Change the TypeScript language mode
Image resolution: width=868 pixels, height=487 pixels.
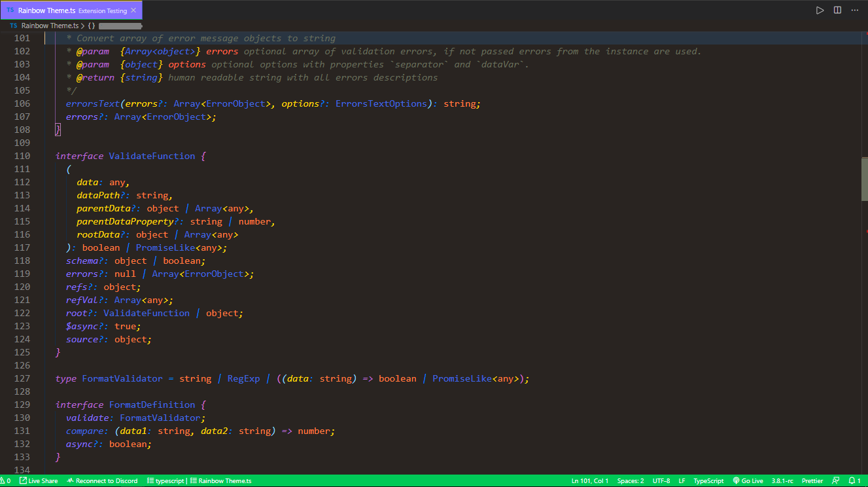pyautogui.click(x=708, y=480)
